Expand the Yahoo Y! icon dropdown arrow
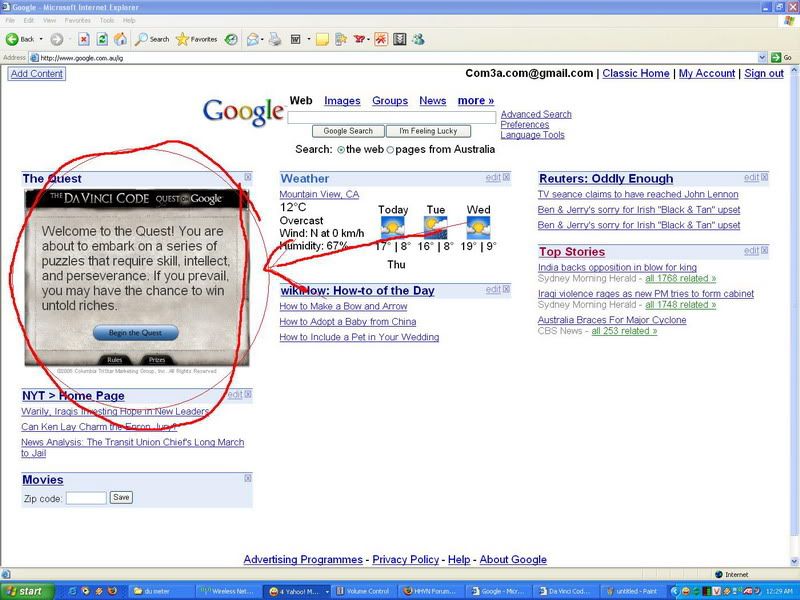The height and width of the screenshot is (600, 800). (x=368, y=39)
